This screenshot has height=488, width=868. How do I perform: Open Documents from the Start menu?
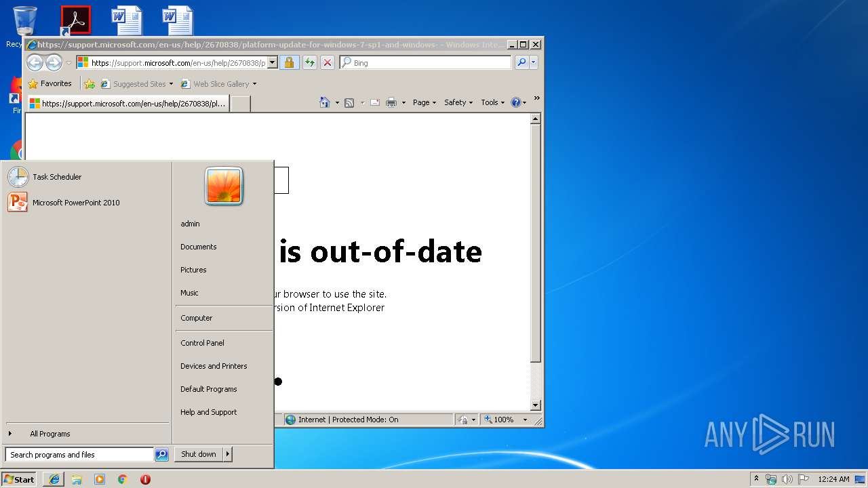click(x=199, y=247)
